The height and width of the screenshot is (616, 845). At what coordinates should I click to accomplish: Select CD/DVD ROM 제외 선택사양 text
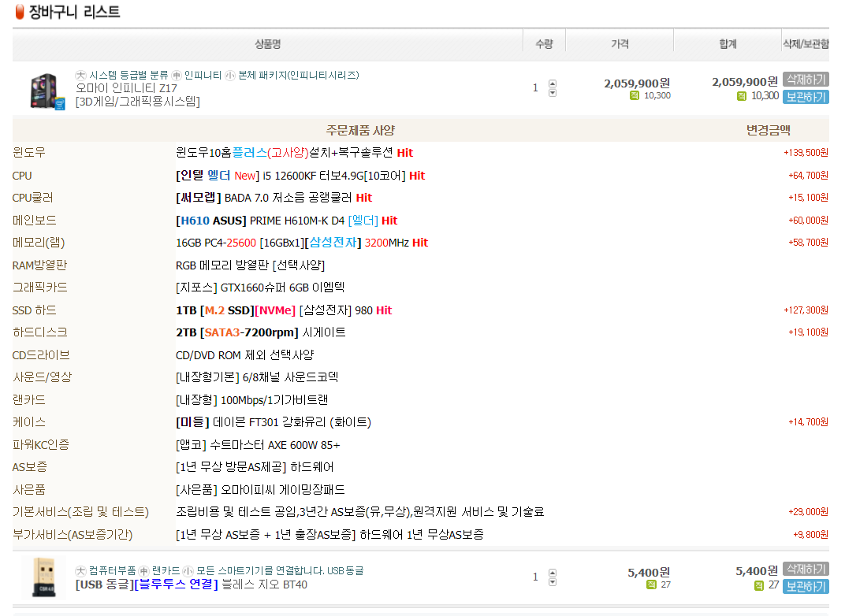[244, 354]
